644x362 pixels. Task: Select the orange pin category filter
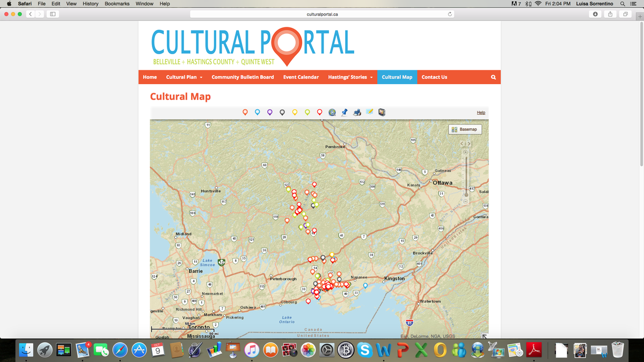coord(245,112)
